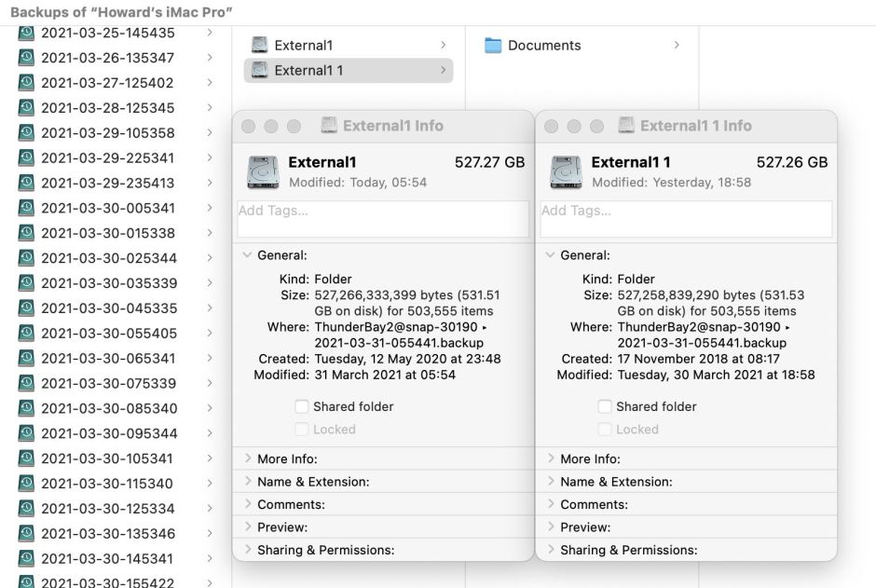Viewport: 876px width, 588px height.
Task: Expand Sharing & Permissions in External1 1 Info
Action: click(x=551, y=550)
